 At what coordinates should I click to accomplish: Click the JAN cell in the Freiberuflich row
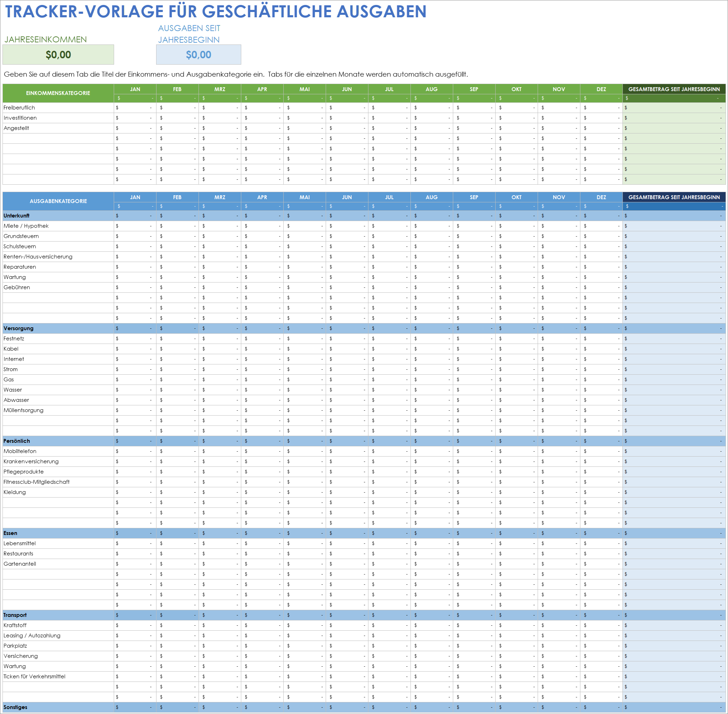[x=135, y=108]
